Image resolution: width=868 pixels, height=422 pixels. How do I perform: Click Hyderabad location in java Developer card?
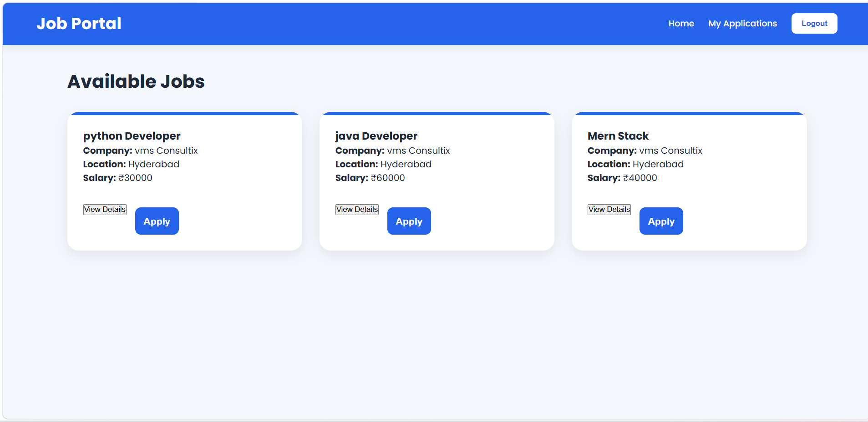click(x=406, y=164)
